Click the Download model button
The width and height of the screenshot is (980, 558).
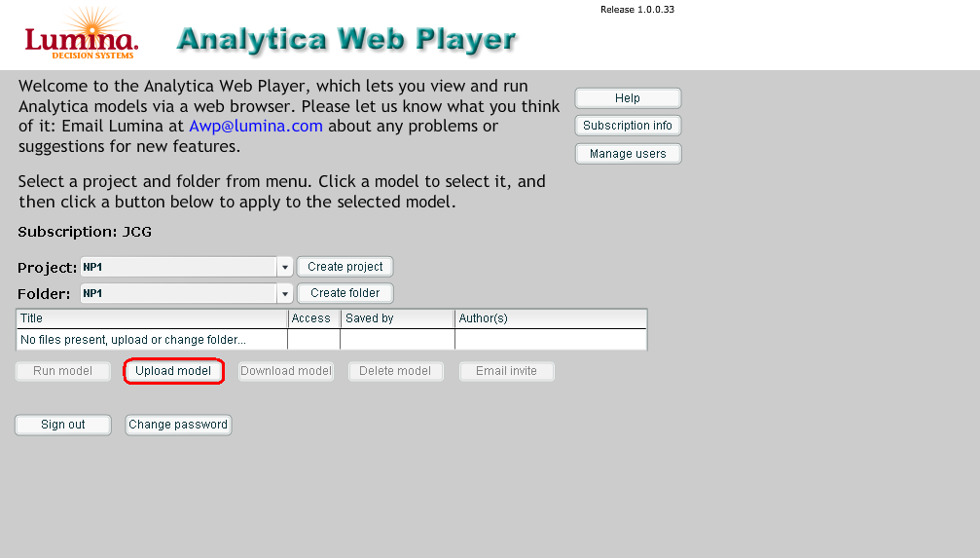(285, 371)
